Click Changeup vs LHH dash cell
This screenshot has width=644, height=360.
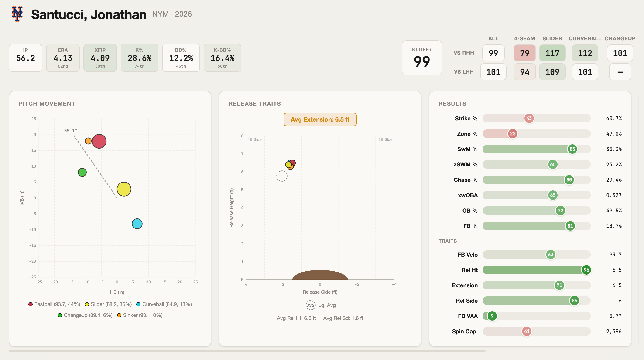click(620, 72)
